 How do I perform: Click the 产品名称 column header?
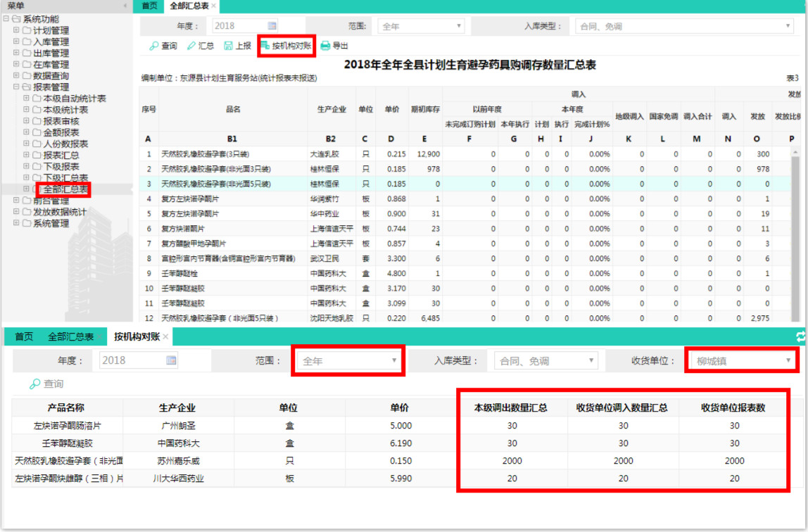click(x=67, y=407)
